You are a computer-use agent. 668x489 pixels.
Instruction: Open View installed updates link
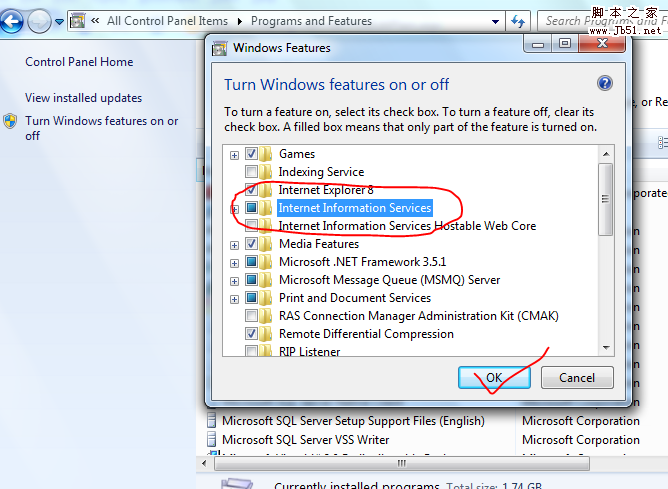[84, 98]
